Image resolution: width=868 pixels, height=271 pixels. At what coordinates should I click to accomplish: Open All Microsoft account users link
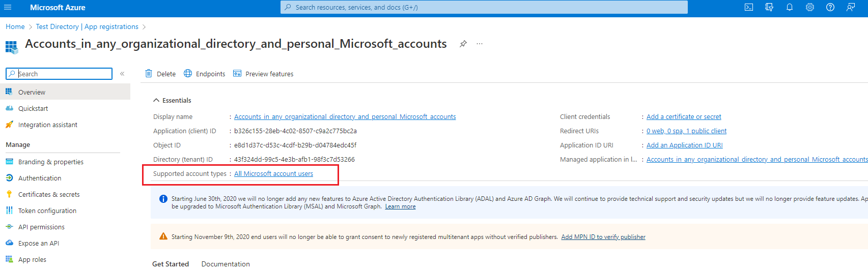coord(273,173)
